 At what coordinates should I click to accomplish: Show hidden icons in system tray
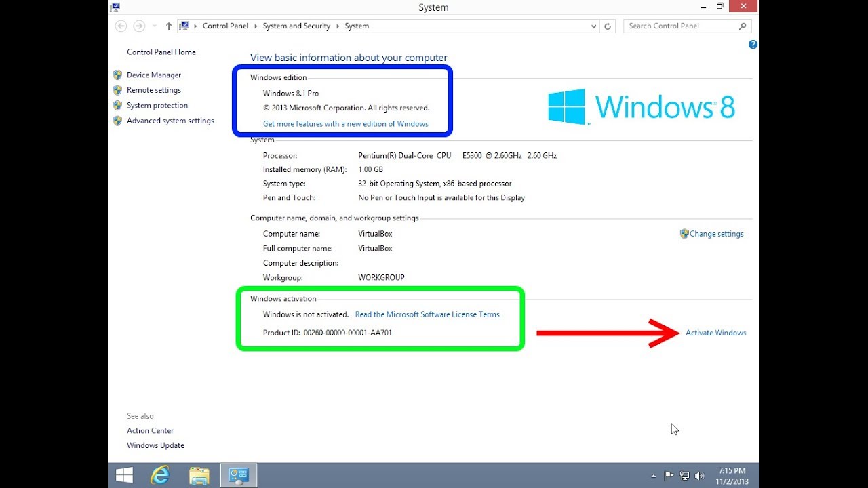point(653,476)
